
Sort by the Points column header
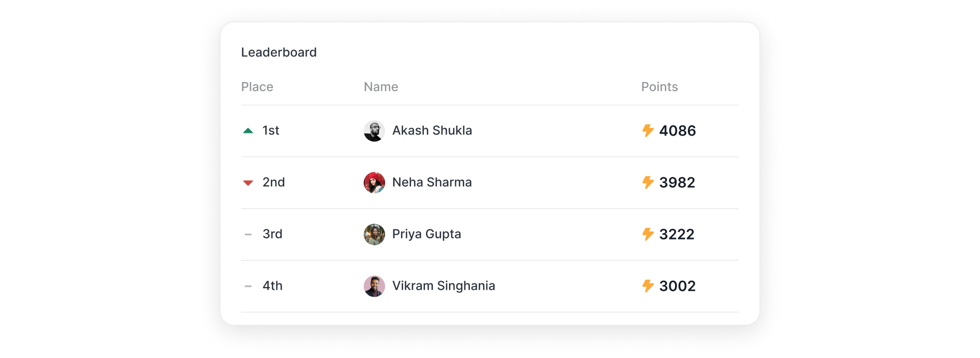pos(660,87)
